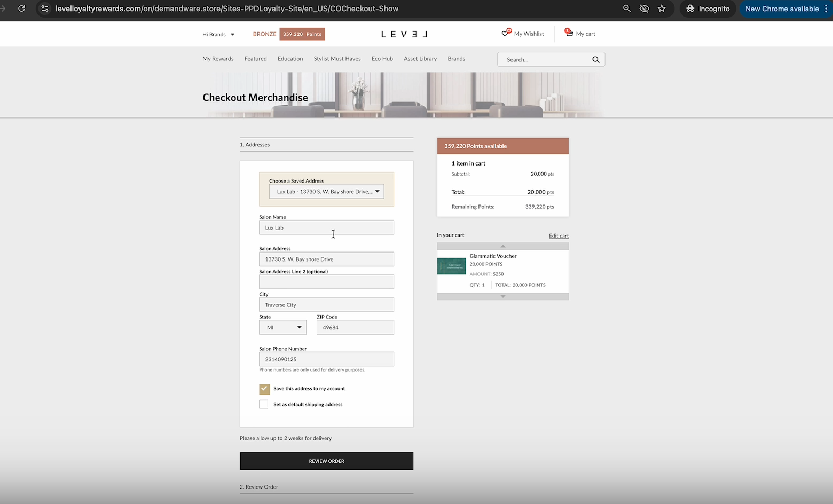Open the shopping cart icon
Image resolution: width=833 pixels, height=504 pixels.
click(x=569, y=33)
